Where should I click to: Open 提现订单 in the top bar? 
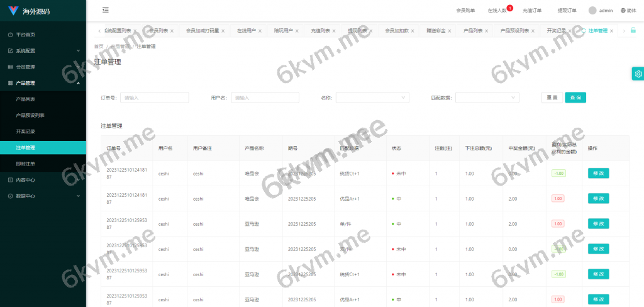pos(567,11)
